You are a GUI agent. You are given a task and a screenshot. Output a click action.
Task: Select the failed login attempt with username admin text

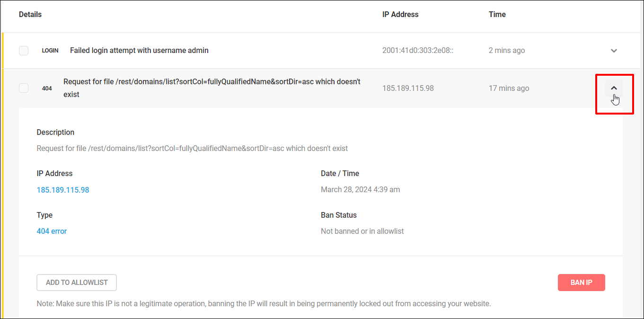click(x=139, y=51)
